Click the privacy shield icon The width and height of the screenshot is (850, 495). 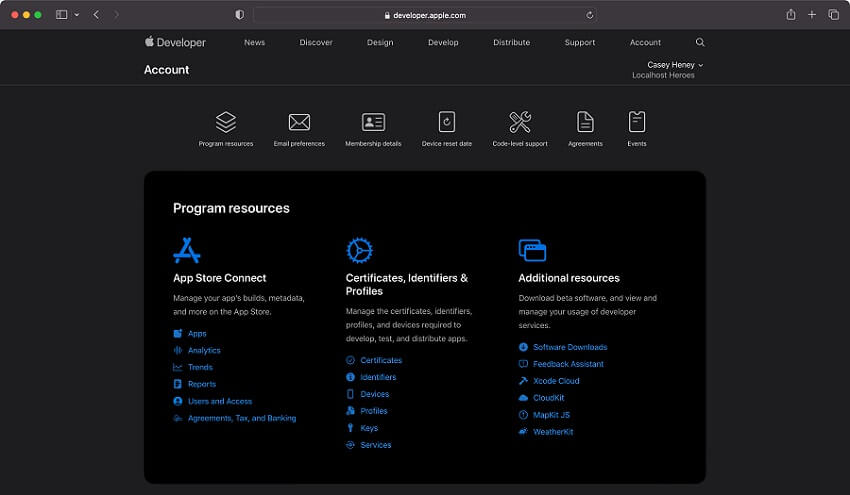click(x=240, y=15)
